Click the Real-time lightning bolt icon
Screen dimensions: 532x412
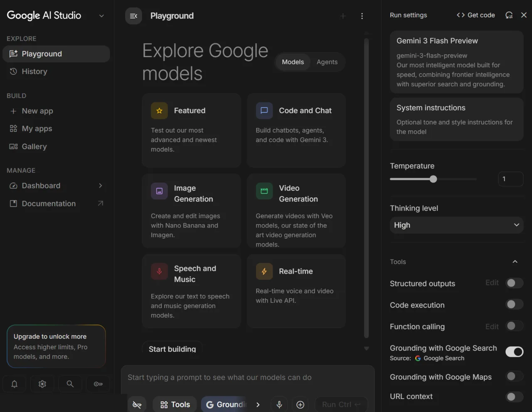(x=264, y=271)
